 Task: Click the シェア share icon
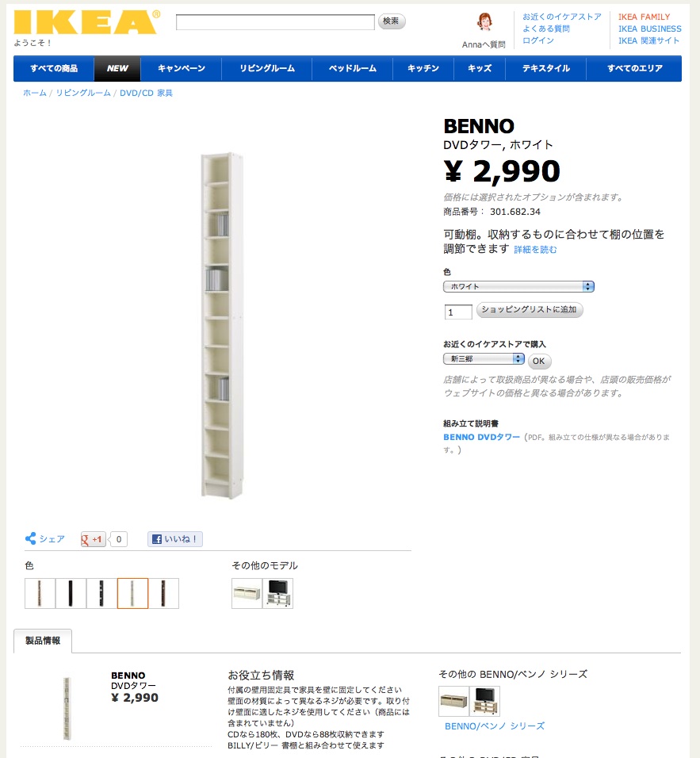[x=30, y=538]
